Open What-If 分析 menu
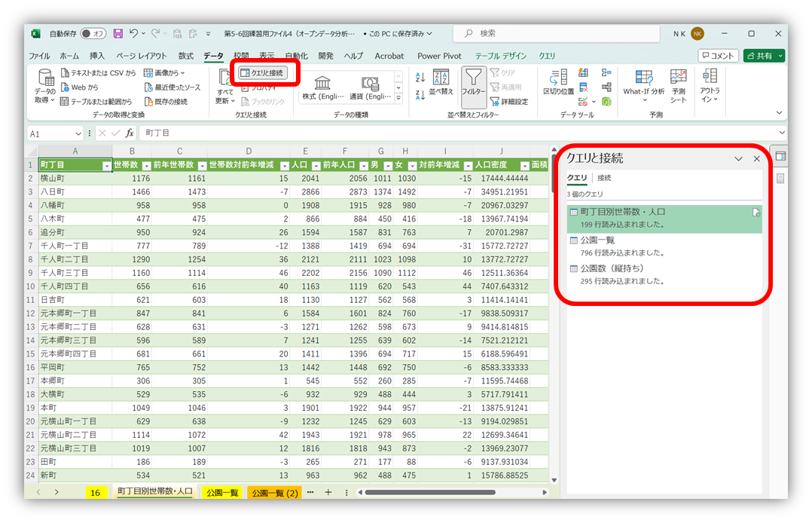 pos(644,85)
